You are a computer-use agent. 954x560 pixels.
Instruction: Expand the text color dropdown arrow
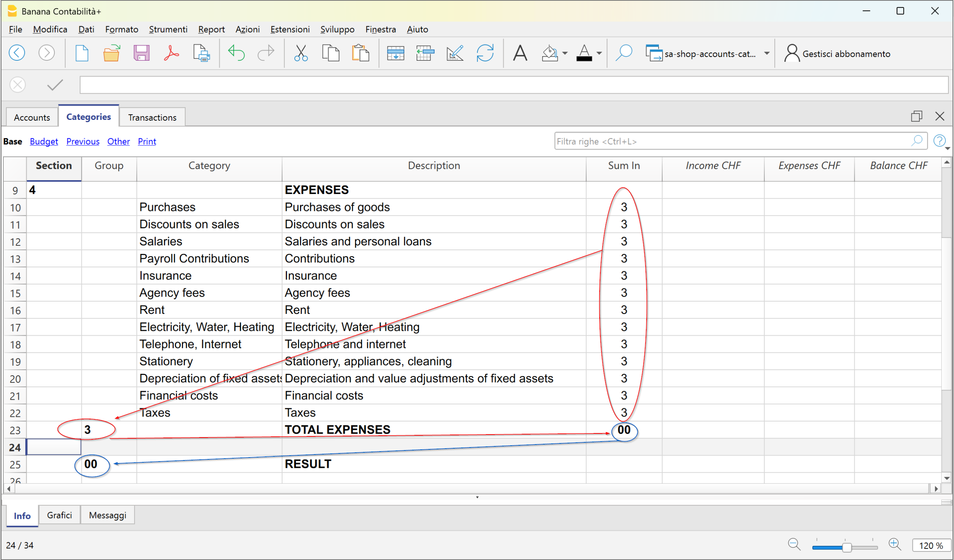pos(599,53)
